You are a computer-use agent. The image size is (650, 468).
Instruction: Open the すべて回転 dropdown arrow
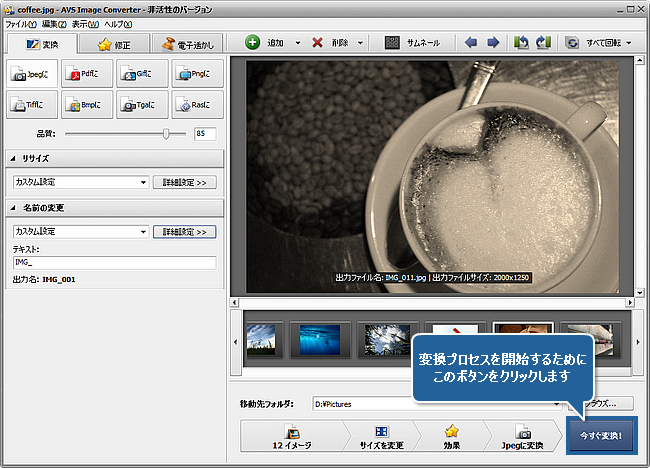(x=629, y=43)
